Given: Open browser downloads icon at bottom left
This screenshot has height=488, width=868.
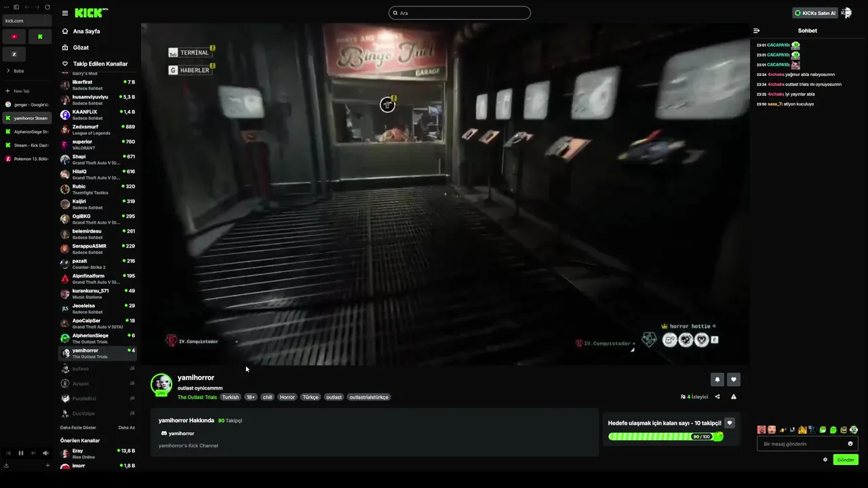Looking at the screenshot, I should [6, 466].
